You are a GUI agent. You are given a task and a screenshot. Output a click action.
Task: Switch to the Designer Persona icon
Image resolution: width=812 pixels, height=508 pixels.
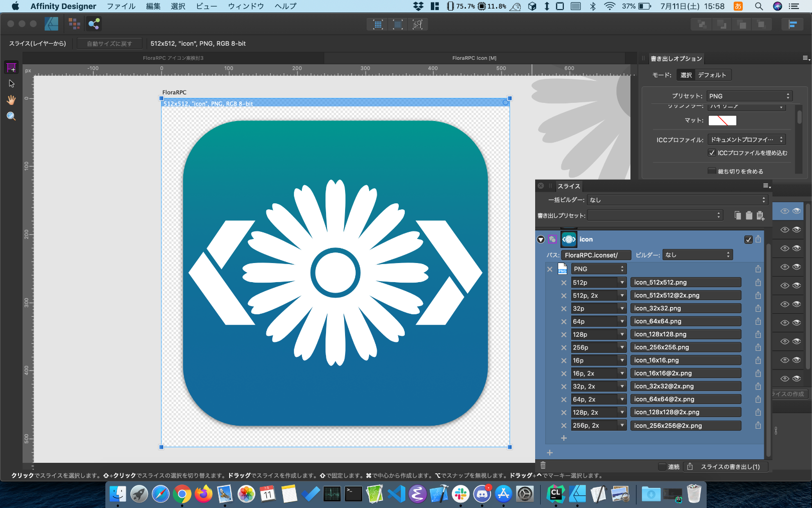pyautogui.click(x=52, y=24)
